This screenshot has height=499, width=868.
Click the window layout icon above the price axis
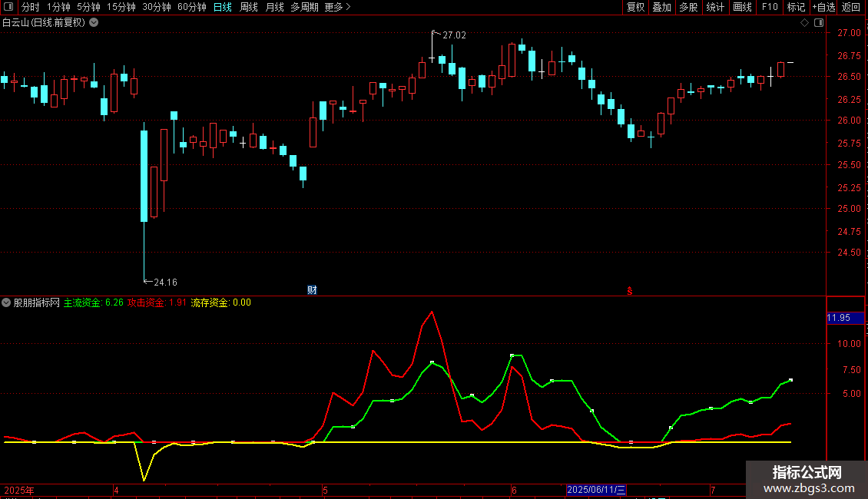coord(819,23)
